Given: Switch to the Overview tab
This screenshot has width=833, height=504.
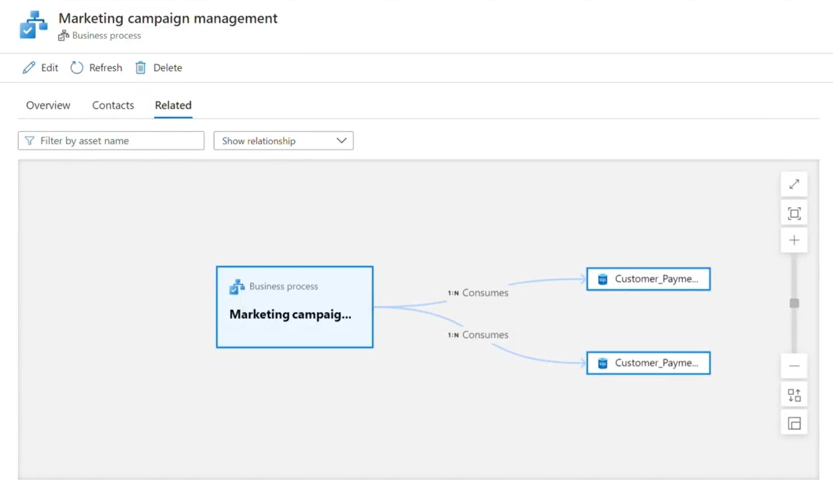Looking at the screenshot, I should tap(48, 105).
